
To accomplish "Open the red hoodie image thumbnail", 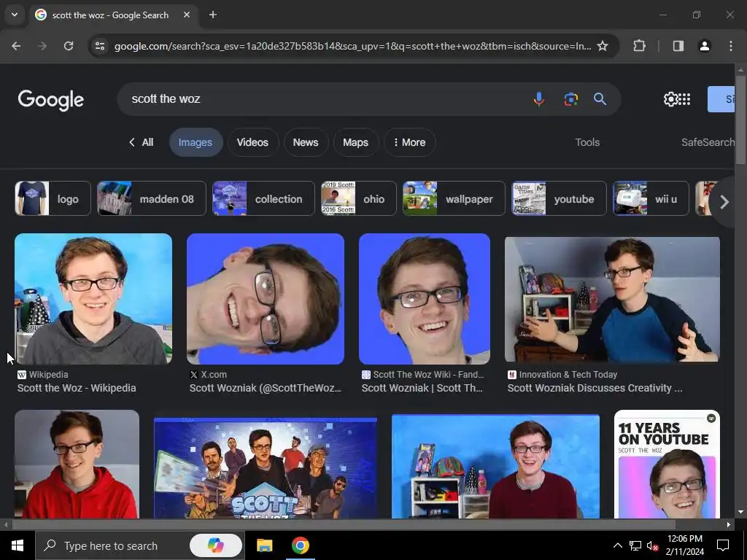I will click(77, 464).
